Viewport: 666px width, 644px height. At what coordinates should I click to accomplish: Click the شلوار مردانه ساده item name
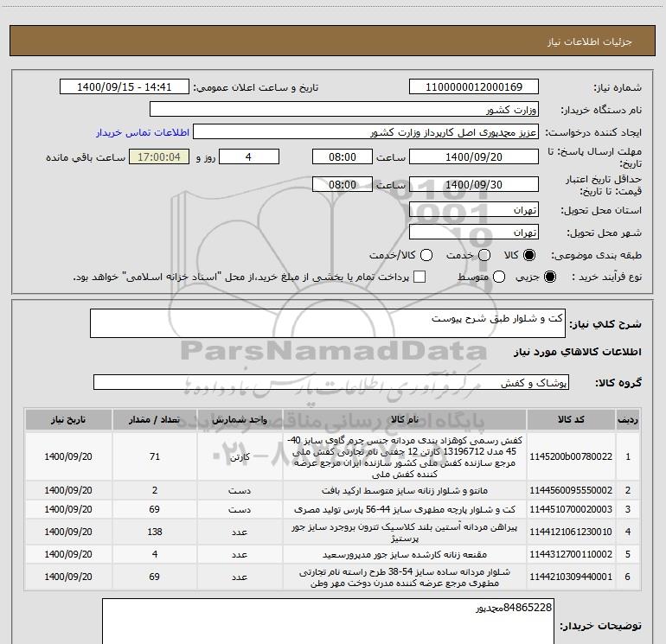tap(405, 577)
